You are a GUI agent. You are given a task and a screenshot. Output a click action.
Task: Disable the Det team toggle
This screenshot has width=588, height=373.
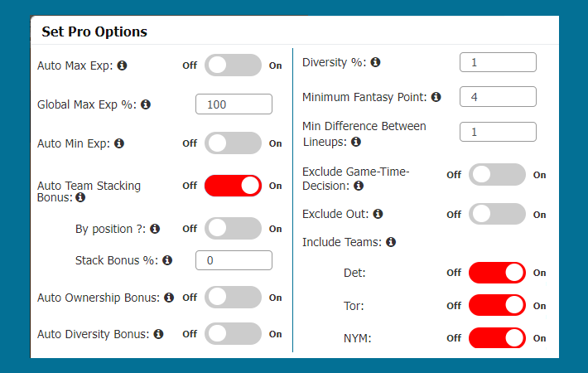pyautogui.click(x=497, y=273)
